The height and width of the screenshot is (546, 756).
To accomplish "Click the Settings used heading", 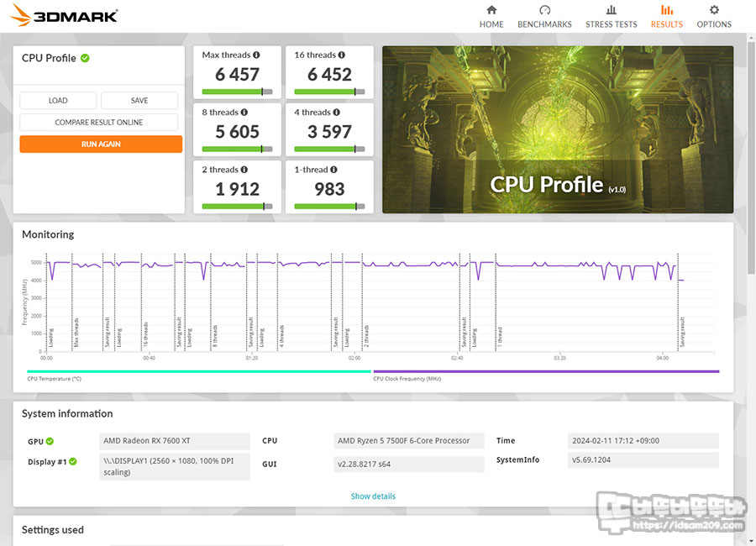I will [53, 529].
